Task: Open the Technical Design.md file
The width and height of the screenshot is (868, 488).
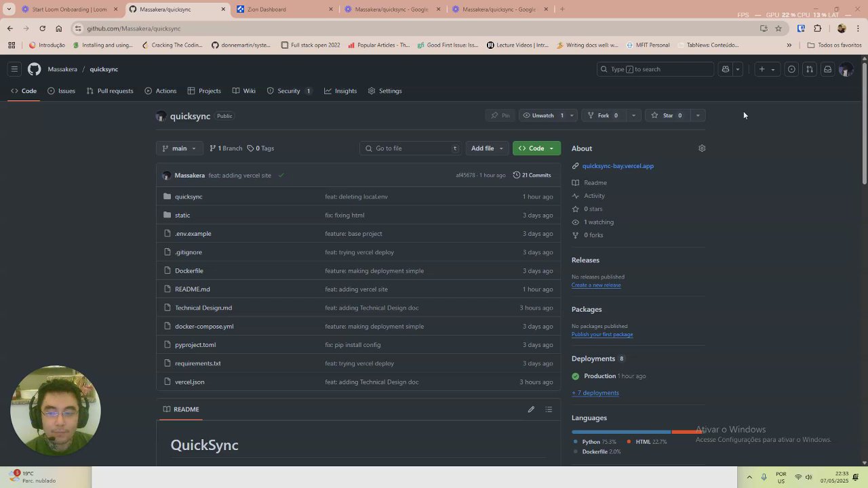Action: (203, 308)
